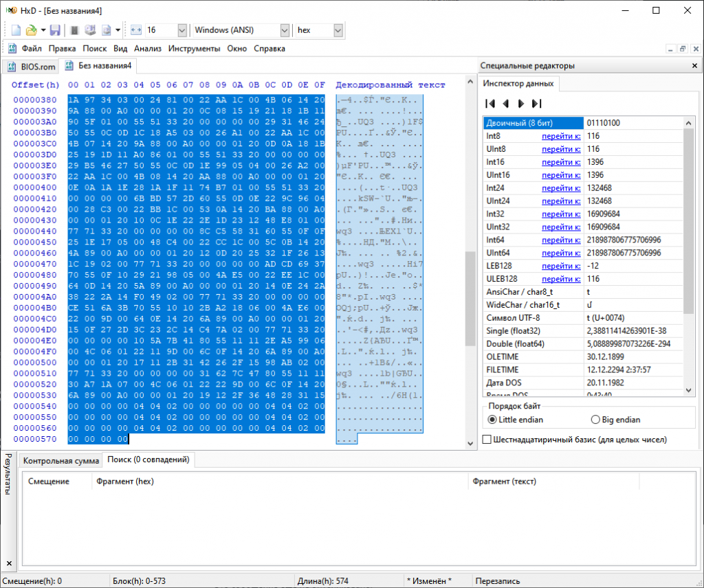Save file using the floppy disk icon
This screenshot has width=704, height=588.
point(55,30)
